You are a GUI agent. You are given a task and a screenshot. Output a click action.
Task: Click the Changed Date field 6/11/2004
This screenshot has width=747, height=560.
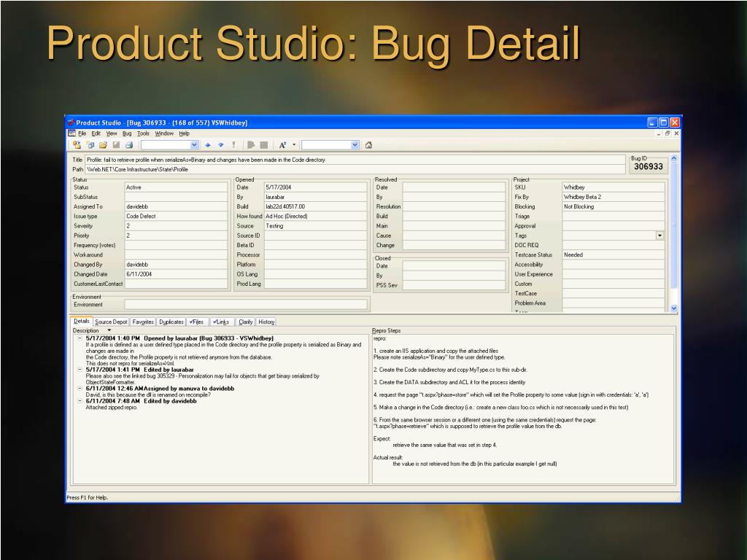tap(176, 274)
